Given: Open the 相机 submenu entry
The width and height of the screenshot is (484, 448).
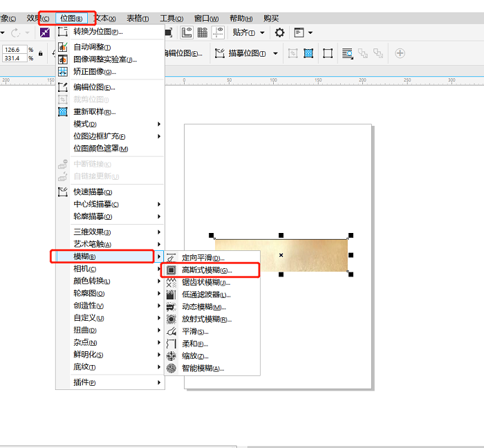Looking at the screenshot, I should coord(110,269).
